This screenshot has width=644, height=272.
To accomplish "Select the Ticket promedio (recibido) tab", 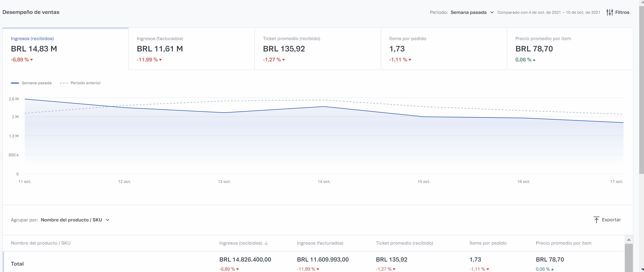I will click(318, 49).
